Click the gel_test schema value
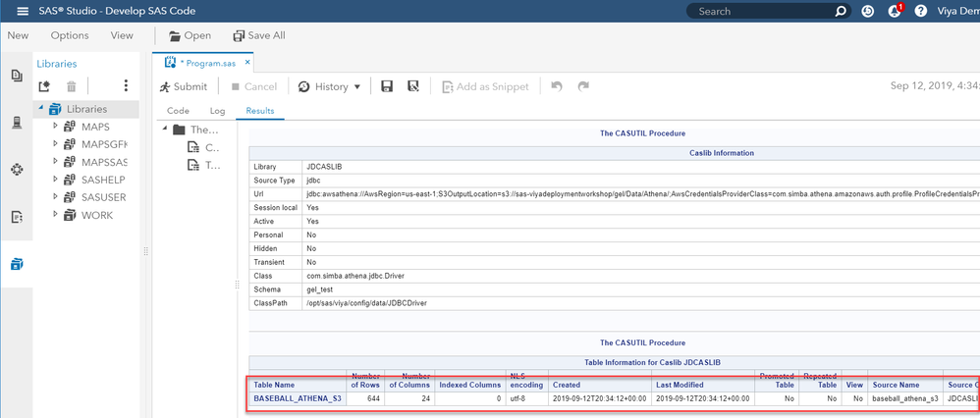Image resolution: width=980 pixels, height=418 pixels. tap(321, 289)
